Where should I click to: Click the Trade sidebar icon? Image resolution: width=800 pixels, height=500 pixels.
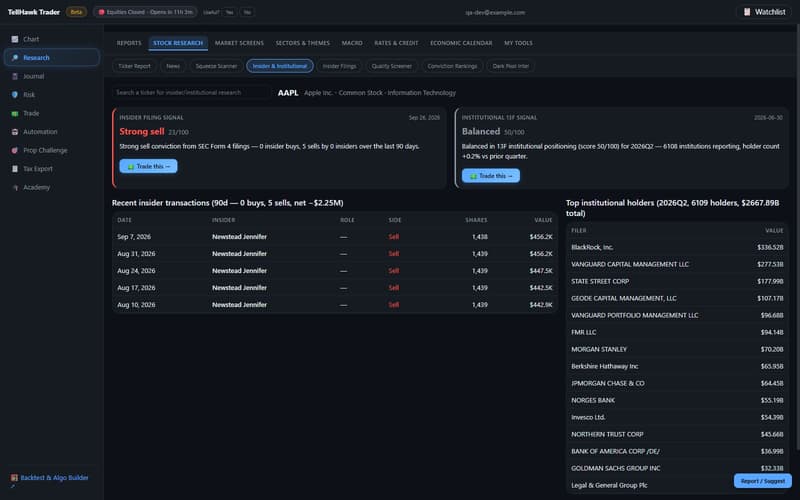click(x=15, y=113)
